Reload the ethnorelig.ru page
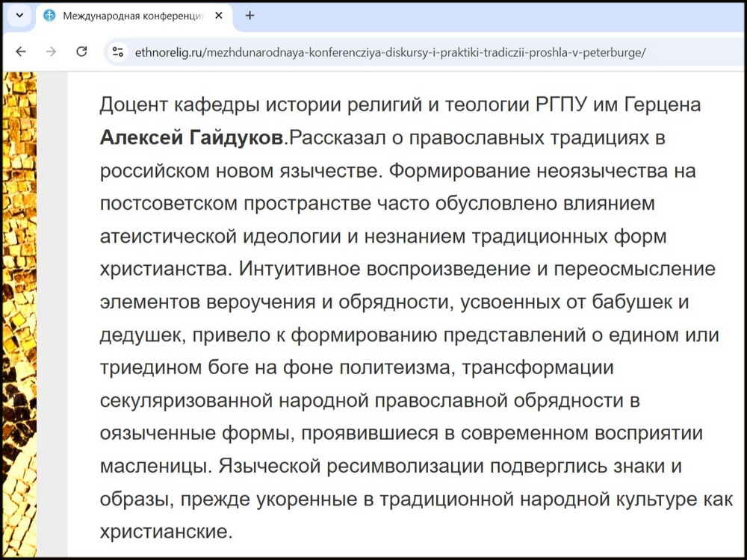The width and height of the screenshot is (747, 560). [x=80, y=52]
